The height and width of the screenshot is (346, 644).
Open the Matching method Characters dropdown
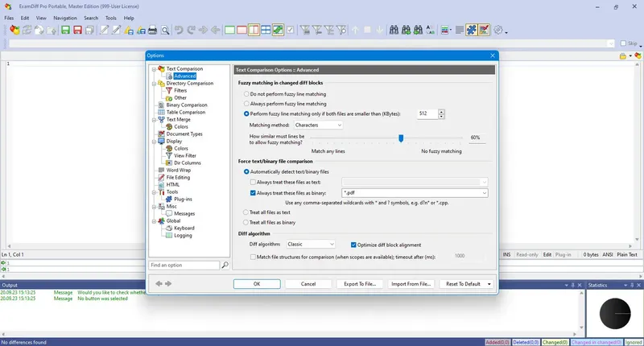(x=318, y=125)
